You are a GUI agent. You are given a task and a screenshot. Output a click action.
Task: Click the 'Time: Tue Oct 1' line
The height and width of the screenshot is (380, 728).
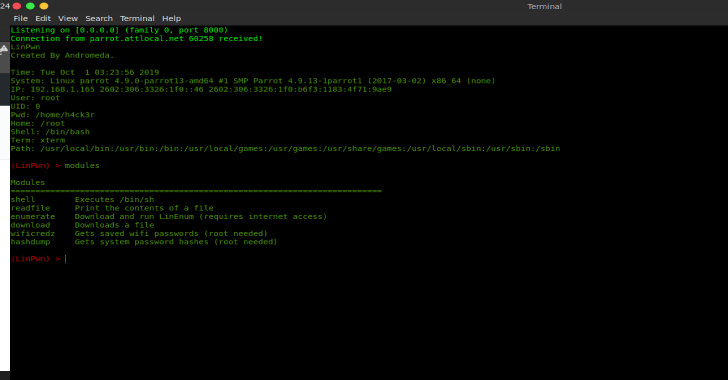[85, 72]
